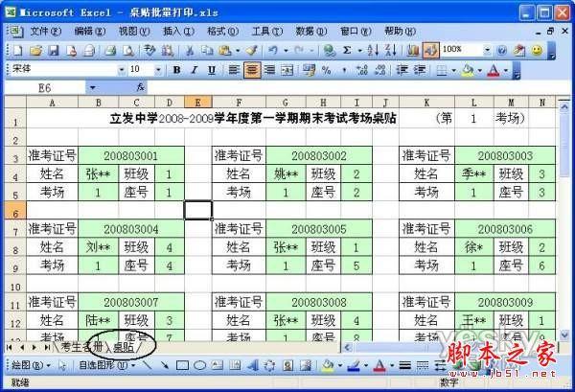Copy the selection using the Copy icon

click(x=208, y=51)
